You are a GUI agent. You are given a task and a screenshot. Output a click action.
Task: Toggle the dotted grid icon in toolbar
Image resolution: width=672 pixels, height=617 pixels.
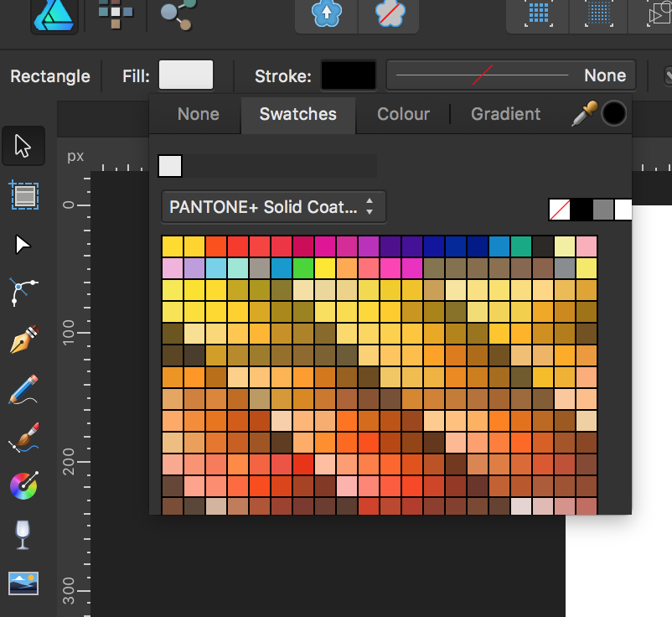point(599,14)
